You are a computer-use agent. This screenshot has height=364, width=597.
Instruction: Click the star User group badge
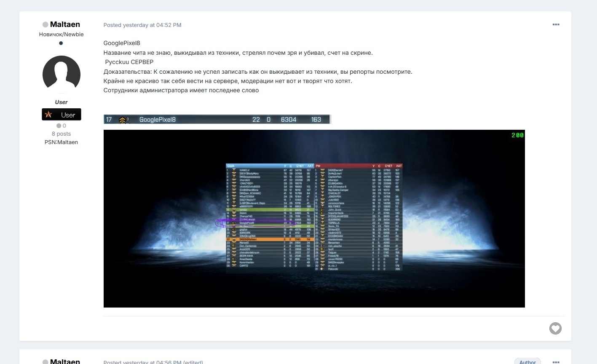(62, 115)
